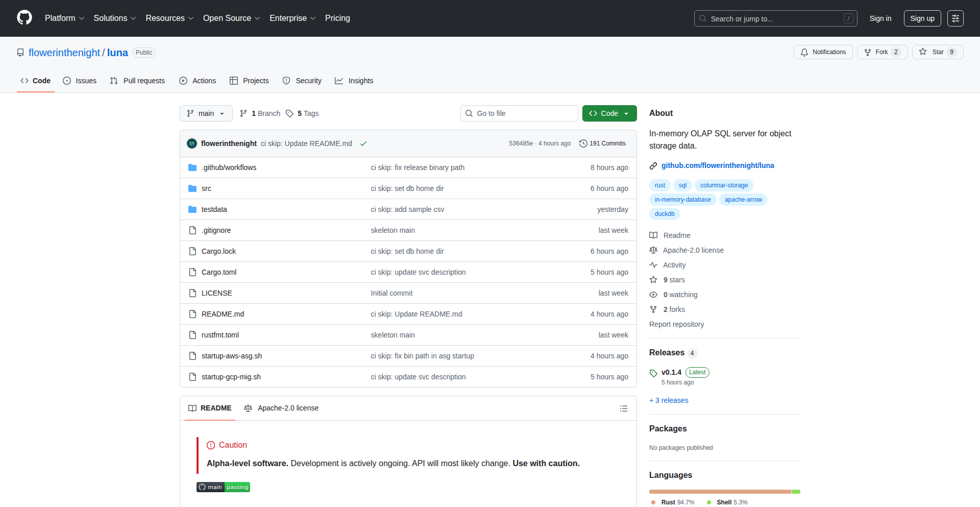Switch to the Issues tab

[80, 81]
